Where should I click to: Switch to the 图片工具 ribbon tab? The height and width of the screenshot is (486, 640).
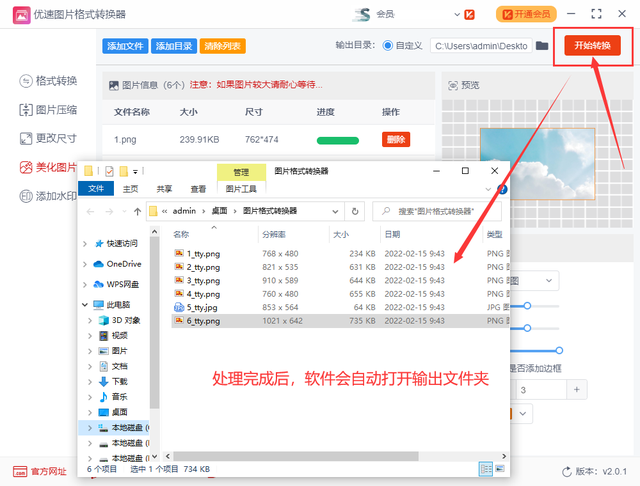[x=241, y=189]
